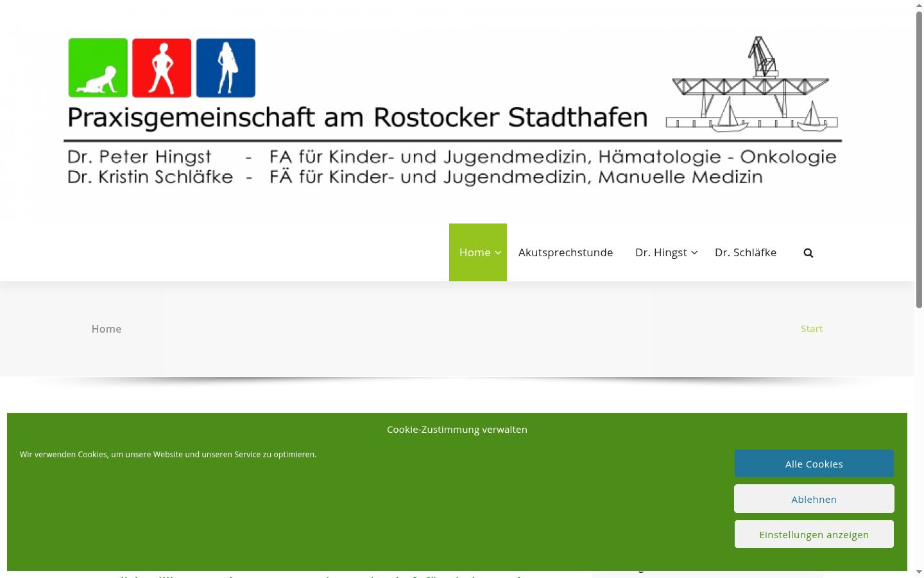Click the Dr. Peter Hingst header line
This screenshot has width=924, height=578.
452,157
